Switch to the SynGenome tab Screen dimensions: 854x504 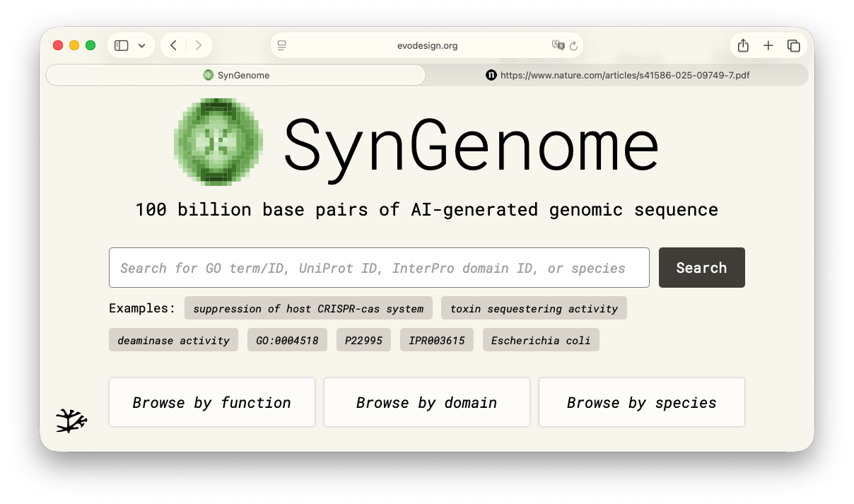coord(235,75)
